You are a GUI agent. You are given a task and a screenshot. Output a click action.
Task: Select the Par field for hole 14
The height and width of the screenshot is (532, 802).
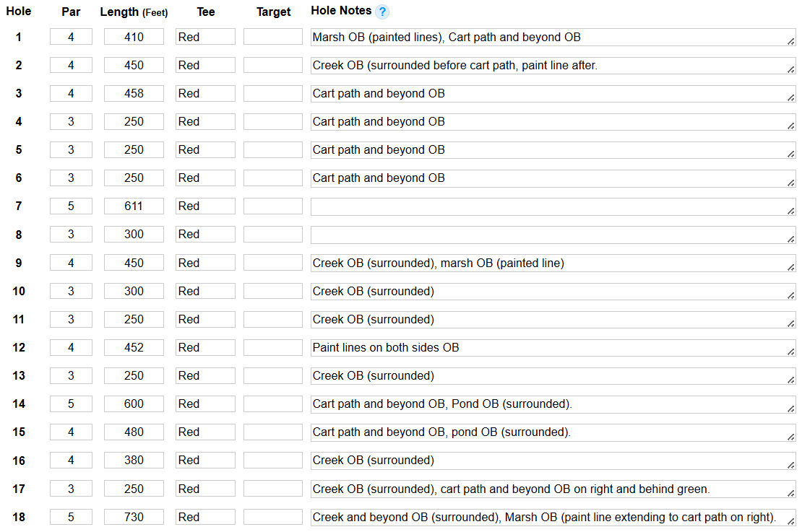point(71,404)
